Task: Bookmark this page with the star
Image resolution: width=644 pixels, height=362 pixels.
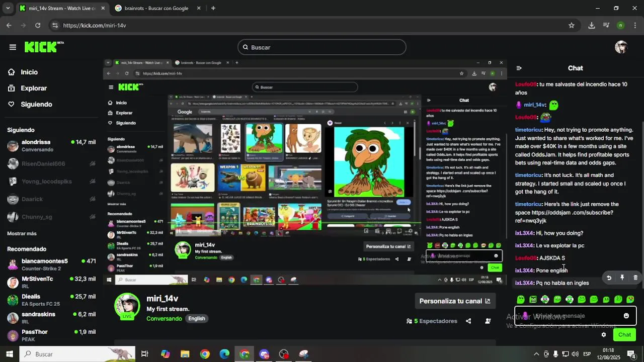Action: 572,25
